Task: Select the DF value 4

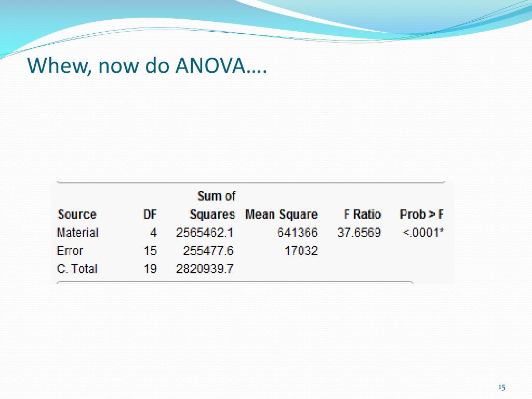Action: pyautogui.click(x=153, y=233)
